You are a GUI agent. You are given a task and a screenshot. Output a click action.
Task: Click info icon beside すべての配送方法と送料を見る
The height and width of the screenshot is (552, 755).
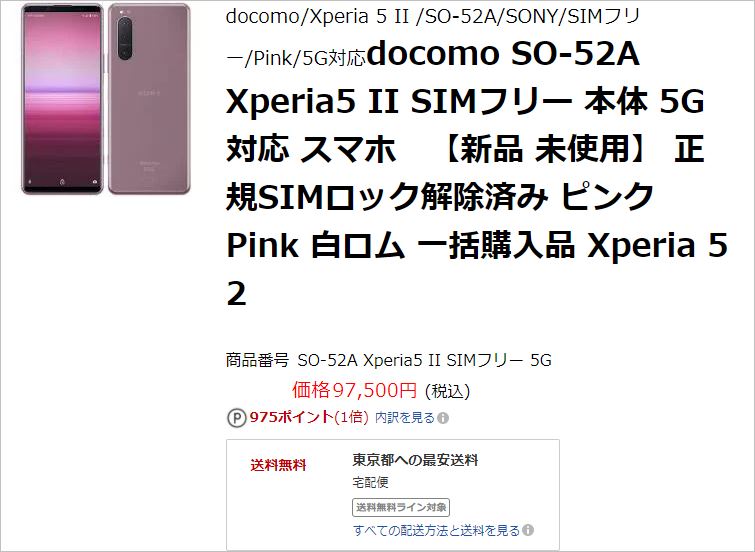528,530
